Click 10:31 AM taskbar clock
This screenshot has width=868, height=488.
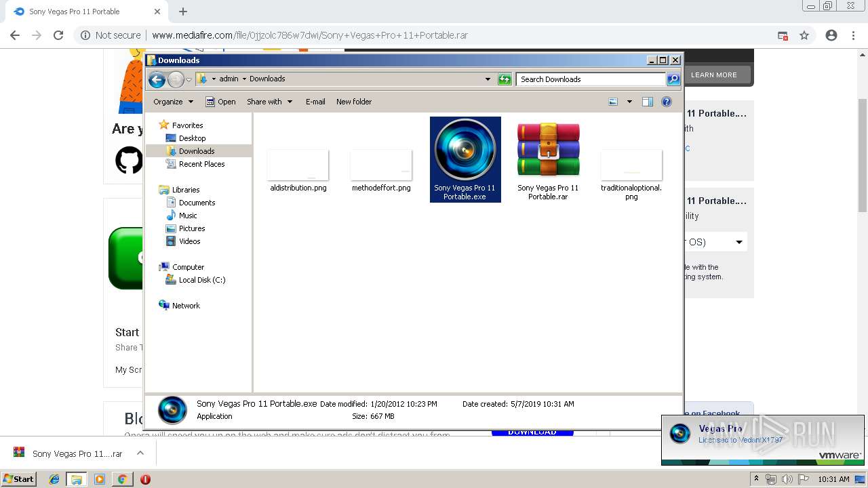[x=834, y=479]
